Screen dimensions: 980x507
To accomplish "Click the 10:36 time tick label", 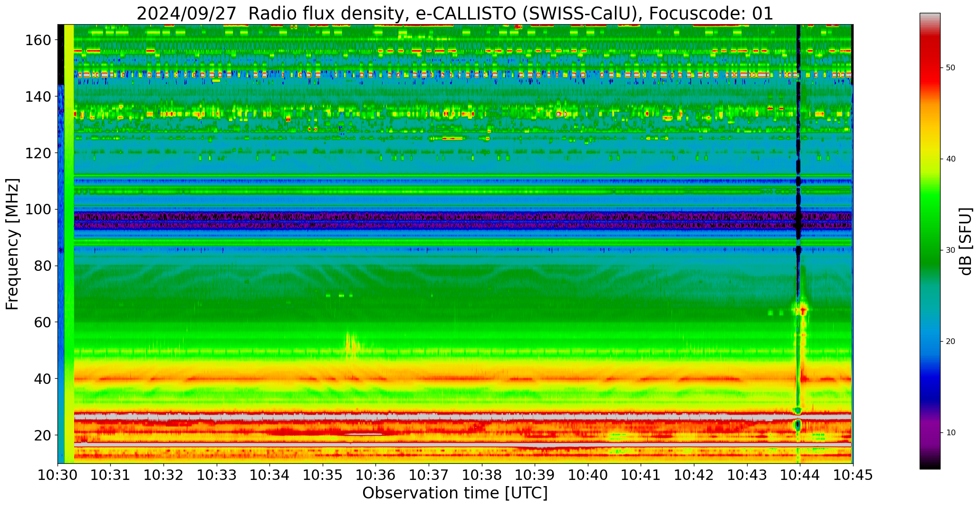I will click(376, 475).
